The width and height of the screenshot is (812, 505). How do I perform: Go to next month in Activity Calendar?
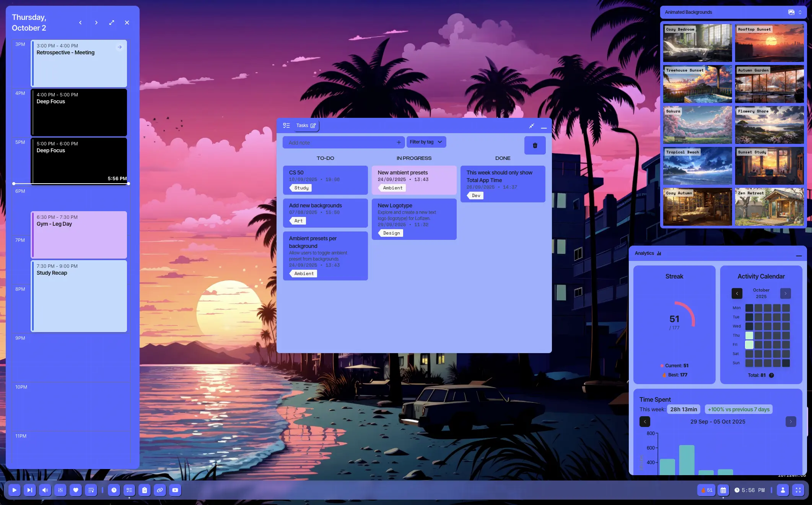[x=785, y=293]
